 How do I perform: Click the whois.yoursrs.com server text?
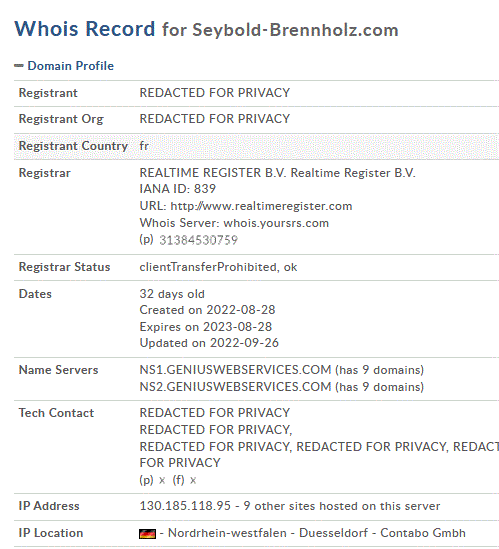[x=276, y=223]
